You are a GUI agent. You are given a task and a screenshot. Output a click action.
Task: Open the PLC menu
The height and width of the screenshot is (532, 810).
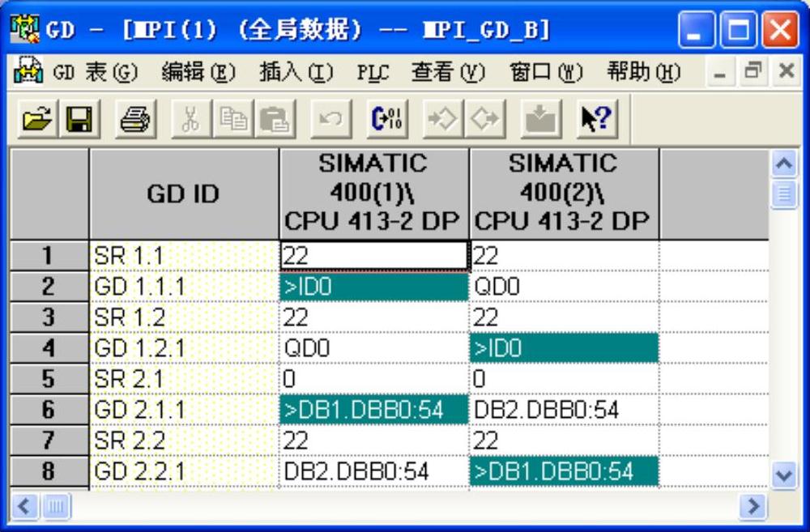373,72
